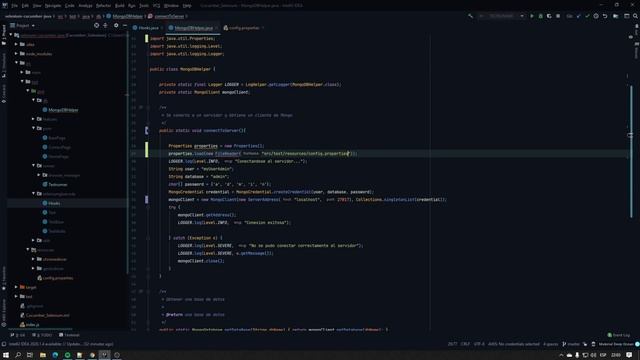Open the Project view dropdown

(23, 25)
